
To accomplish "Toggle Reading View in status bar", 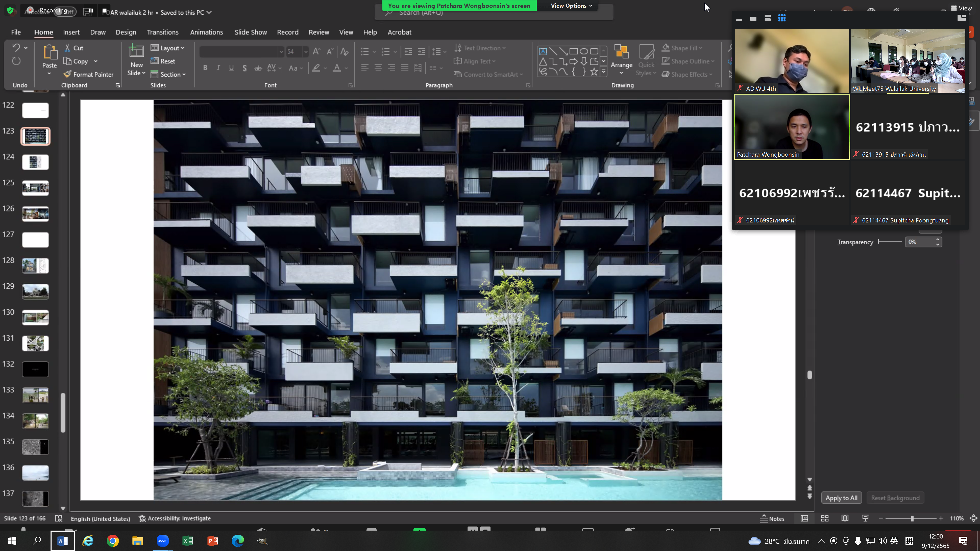I will click(844, 518).
